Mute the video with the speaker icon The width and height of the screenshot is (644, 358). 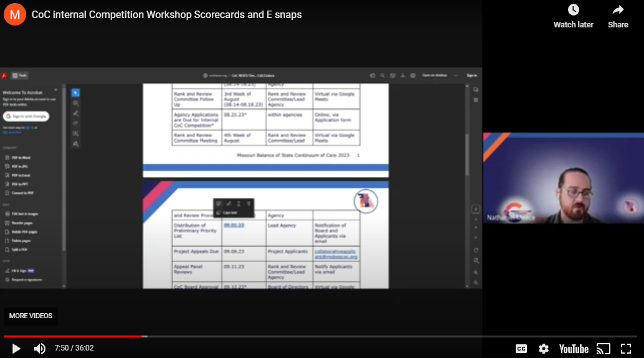point(39,349)
